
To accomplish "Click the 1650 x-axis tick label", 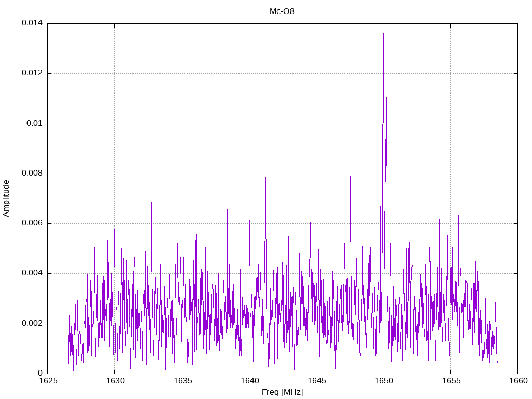I will [383, 381].
